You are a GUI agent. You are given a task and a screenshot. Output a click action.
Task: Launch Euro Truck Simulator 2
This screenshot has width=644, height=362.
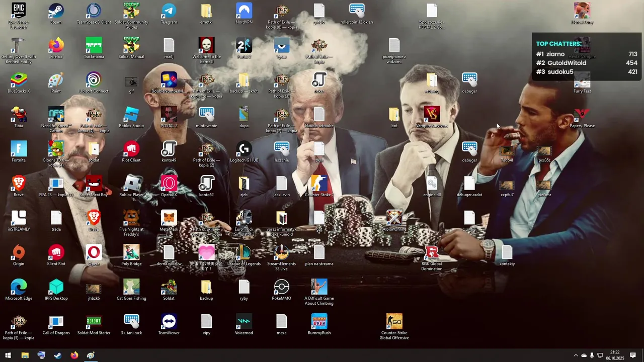244,223
